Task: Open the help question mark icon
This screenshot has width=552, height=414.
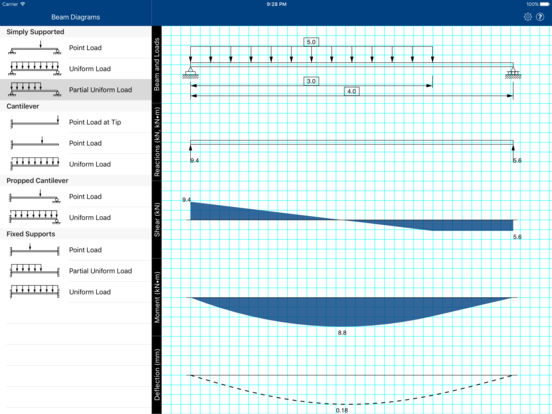Action: coord(540,17)
